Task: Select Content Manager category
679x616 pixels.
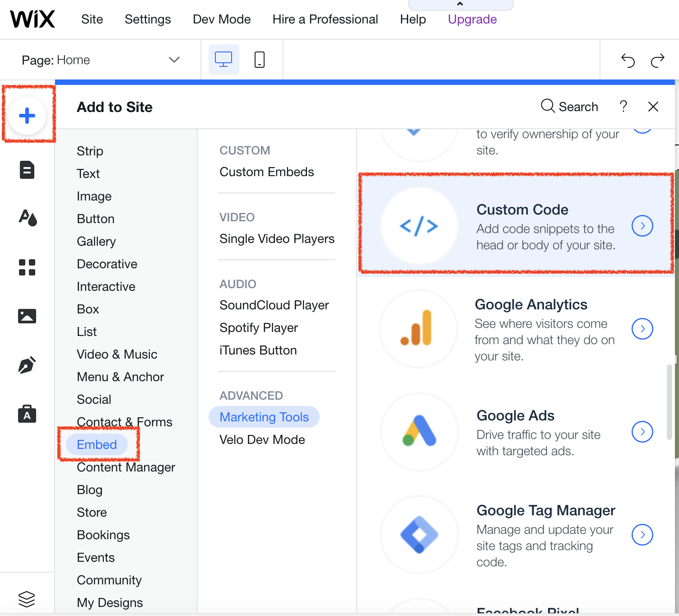Action: 126,467
